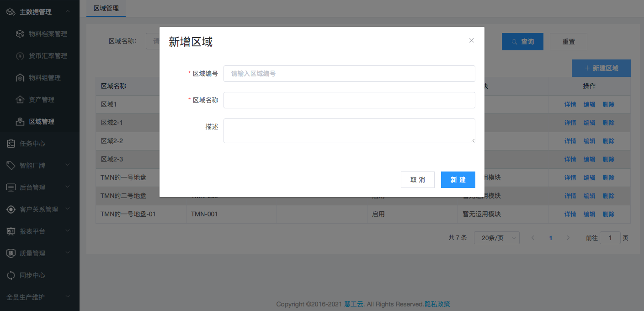Select the 区域管理 tab

pos(106,8)
